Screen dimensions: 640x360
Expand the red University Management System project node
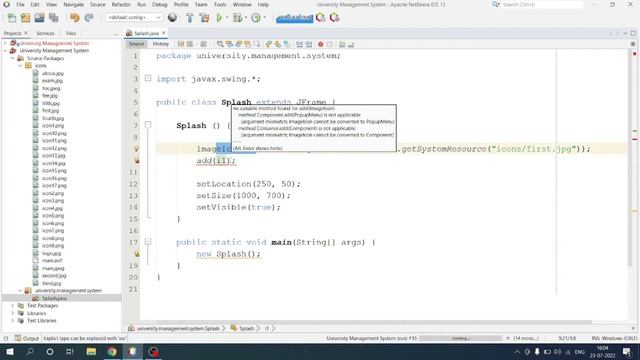5,43
